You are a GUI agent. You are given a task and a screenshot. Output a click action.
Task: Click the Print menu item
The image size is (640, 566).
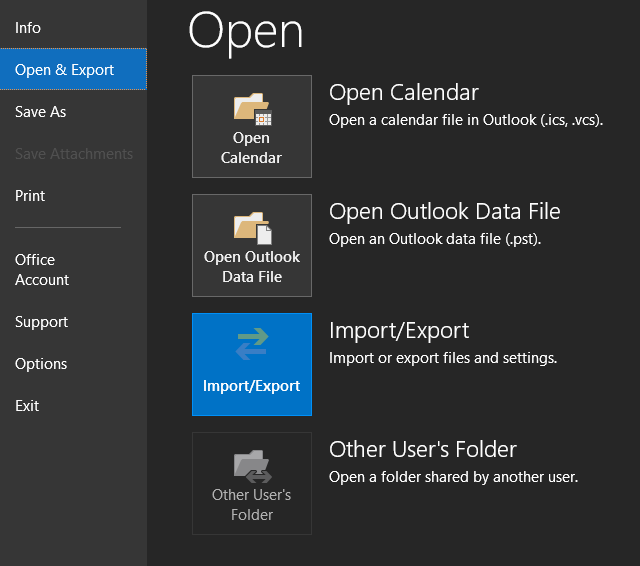click(30, 195)
